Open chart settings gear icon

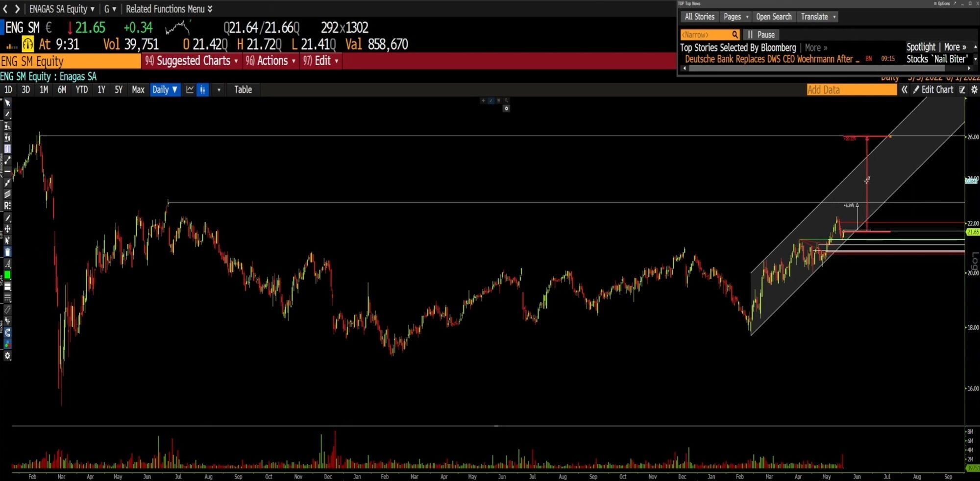(x=974, y=90)
